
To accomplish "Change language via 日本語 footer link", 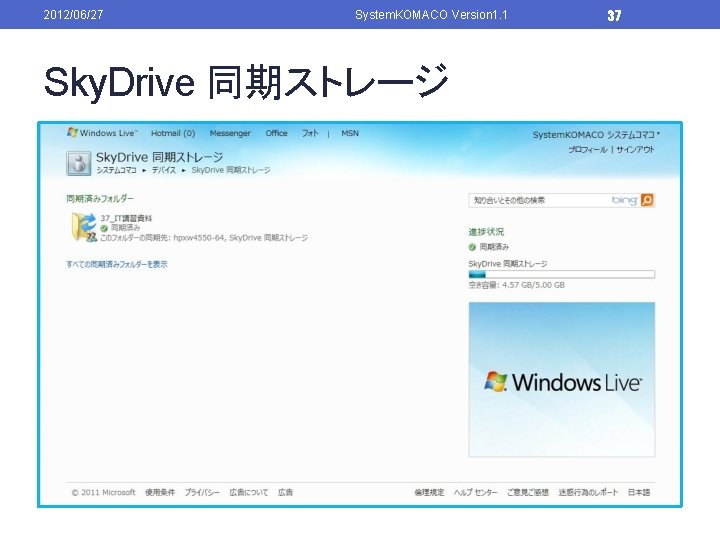I will point(639,492).
